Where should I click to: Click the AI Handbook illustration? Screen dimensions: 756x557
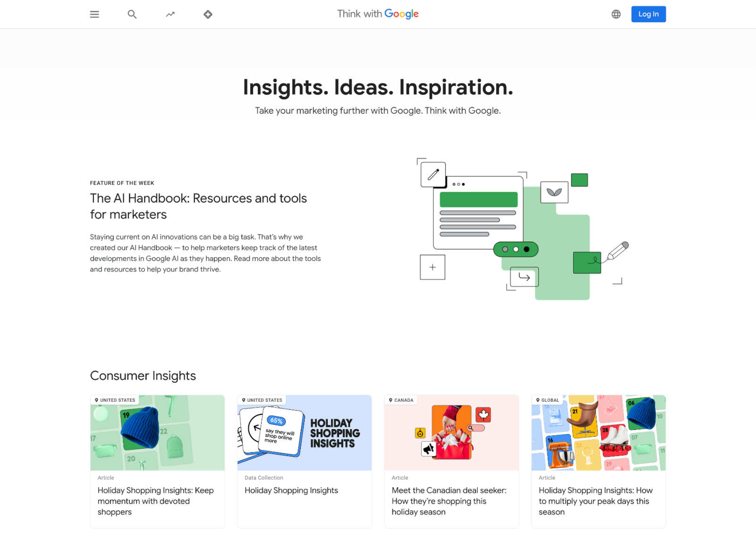tap(522, 229)
